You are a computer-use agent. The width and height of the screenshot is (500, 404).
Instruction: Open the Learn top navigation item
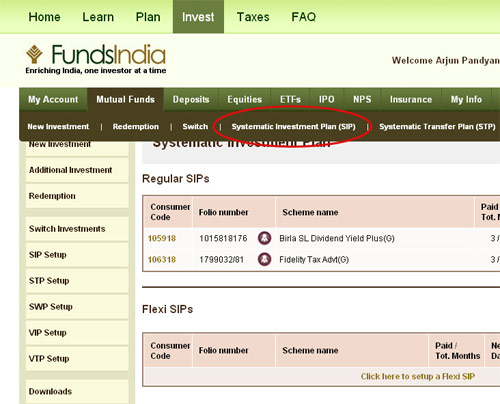click(98, 17)
